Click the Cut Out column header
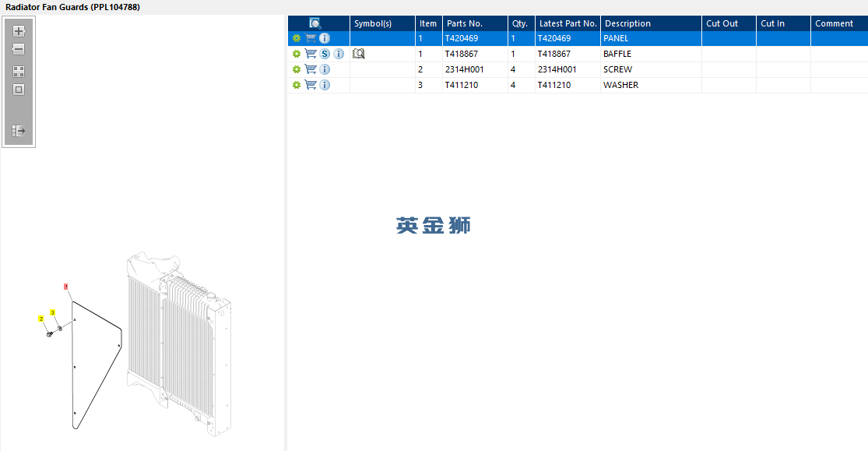The height and width of the screenshot is (451, 868). tap(729, 23)
